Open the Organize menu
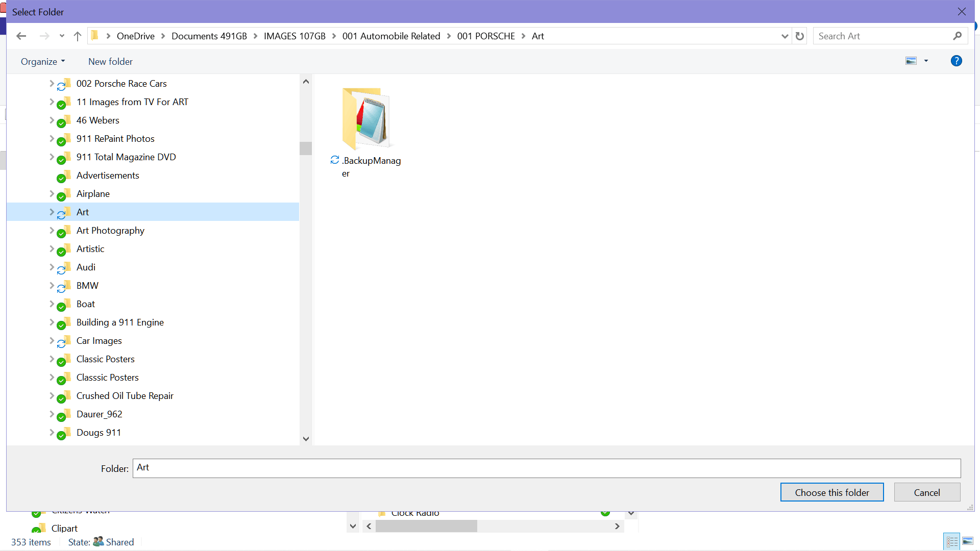Viewport: 980px width, 551px height. coord(43,61)
